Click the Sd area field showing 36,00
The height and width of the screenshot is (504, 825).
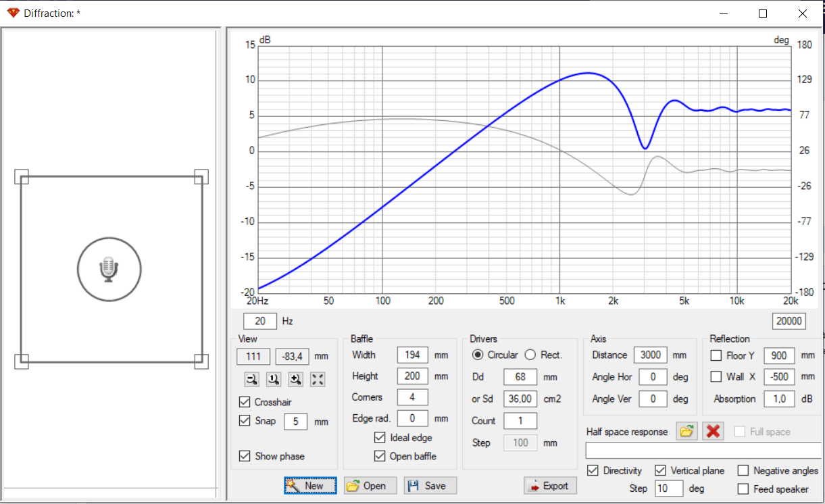coord(520,399)
